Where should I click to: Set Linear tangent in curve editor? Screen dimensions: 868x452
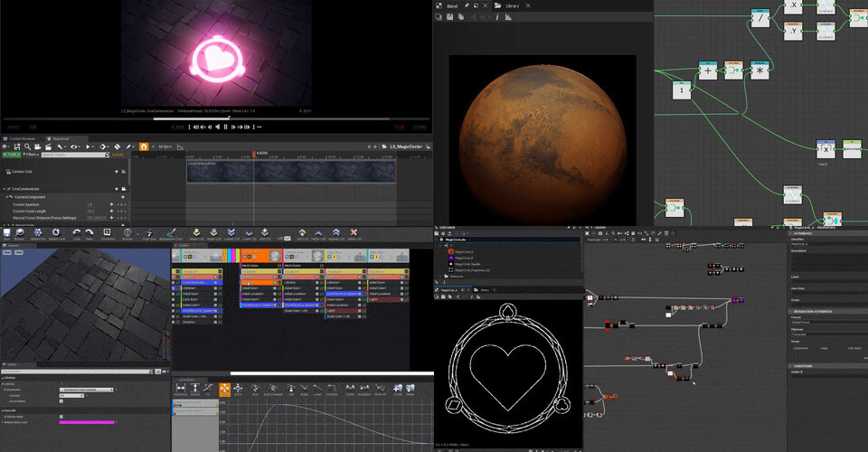(317, 390)
